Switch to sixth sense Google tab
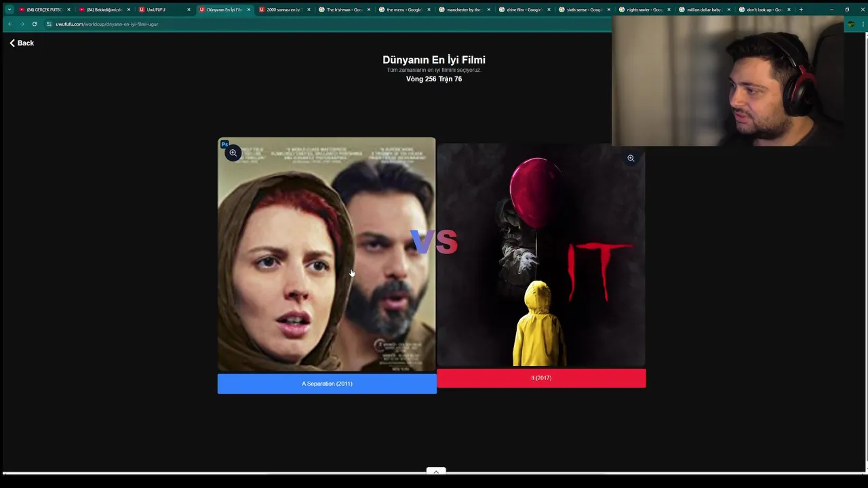Screen dimensions: 868x488 tap(583, 9)
